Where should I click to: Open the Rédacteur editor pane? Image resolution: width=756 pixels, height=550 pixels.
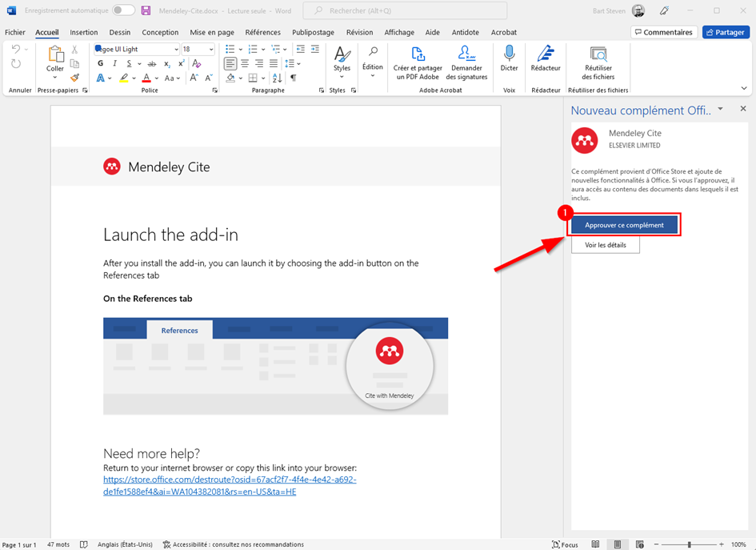pyautogui.click(x=546, y=59)
